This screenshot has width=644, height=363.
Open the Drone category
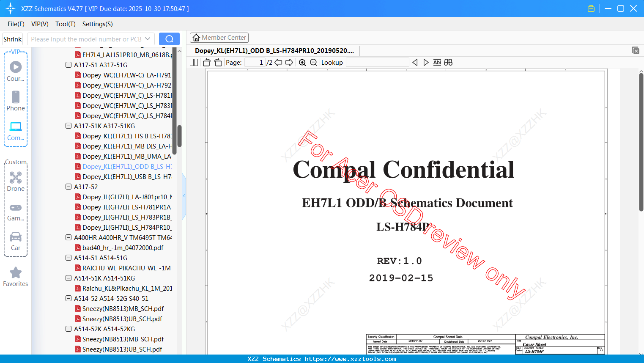pos(16,181)
